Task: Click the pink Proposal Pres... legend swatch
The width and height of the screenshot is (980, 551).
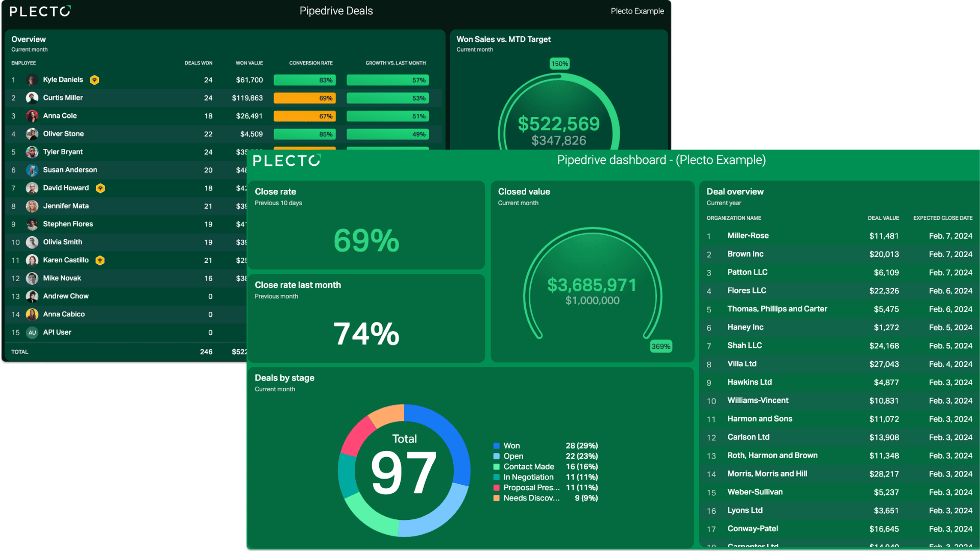Action: [x=496, y=488]
